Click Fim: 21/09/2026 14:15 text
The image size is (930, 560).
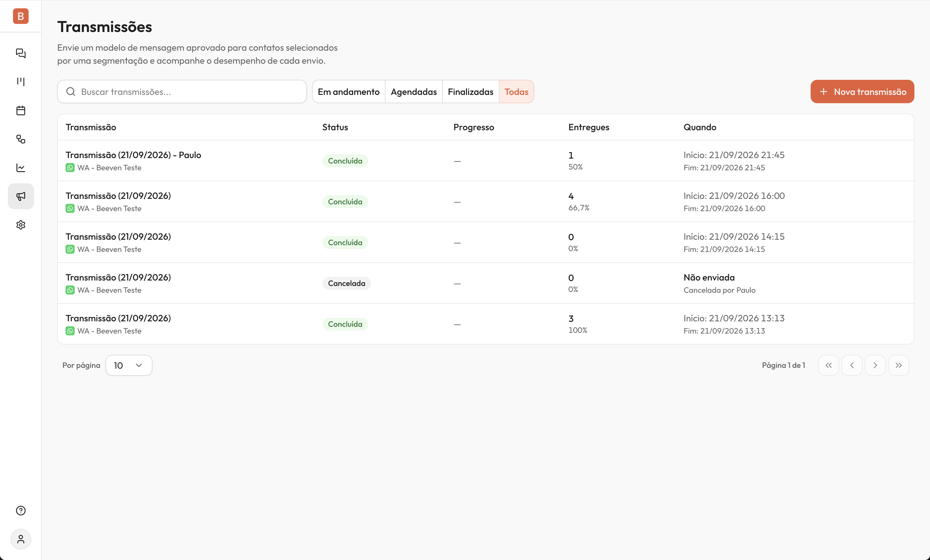tap(724, 249)
